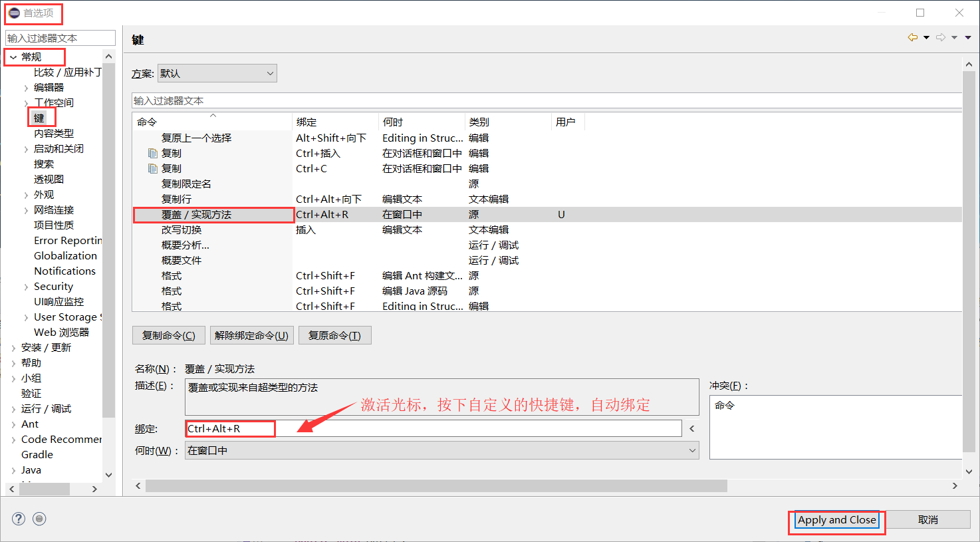Click the round record icon beside help
This screenshot has width=980, height=542.
[39, 519]
